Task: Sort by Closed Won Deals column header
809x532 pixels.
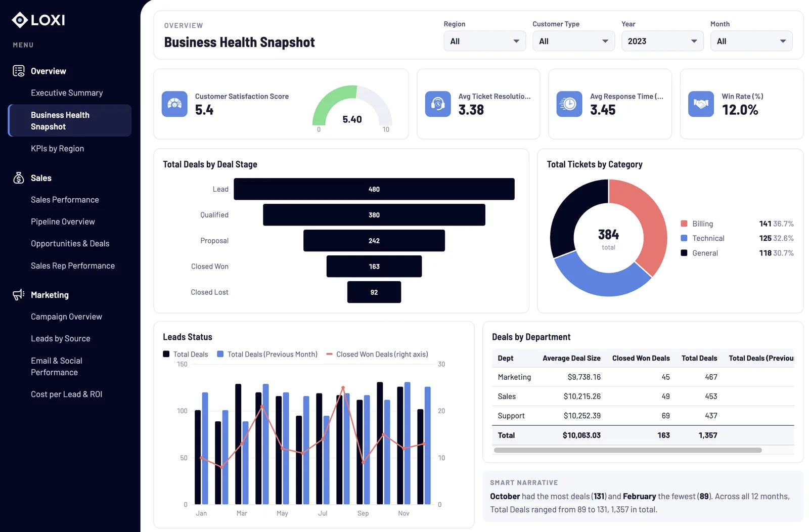Action: coord(641,358)
